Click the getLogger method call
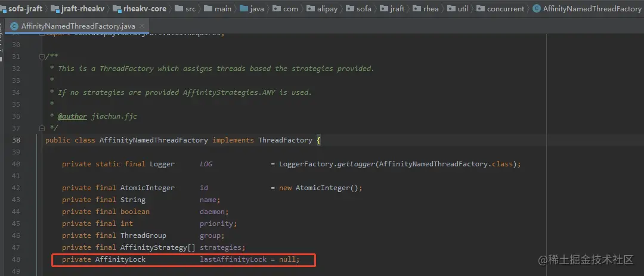Image resolution: width=644 pixels, height=276 pixels. [356, 164]
